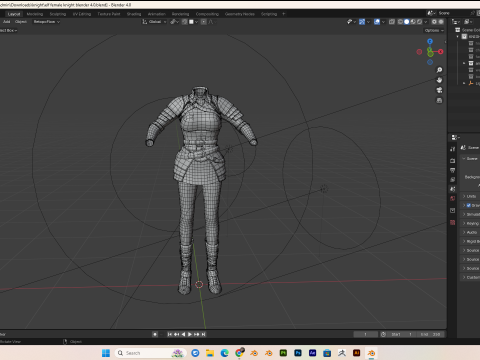Click the Scene name field in top bar
The image size is (480, 360).
[x=453, y=13]
